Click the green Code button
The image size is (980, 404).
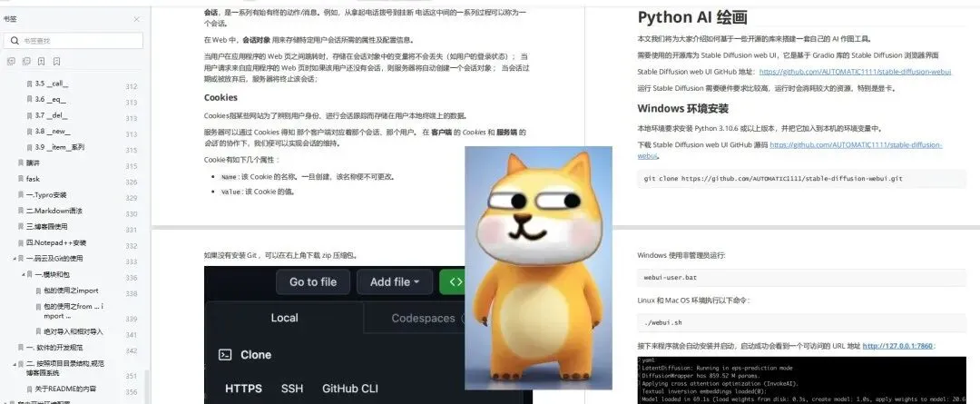(454, 282)
